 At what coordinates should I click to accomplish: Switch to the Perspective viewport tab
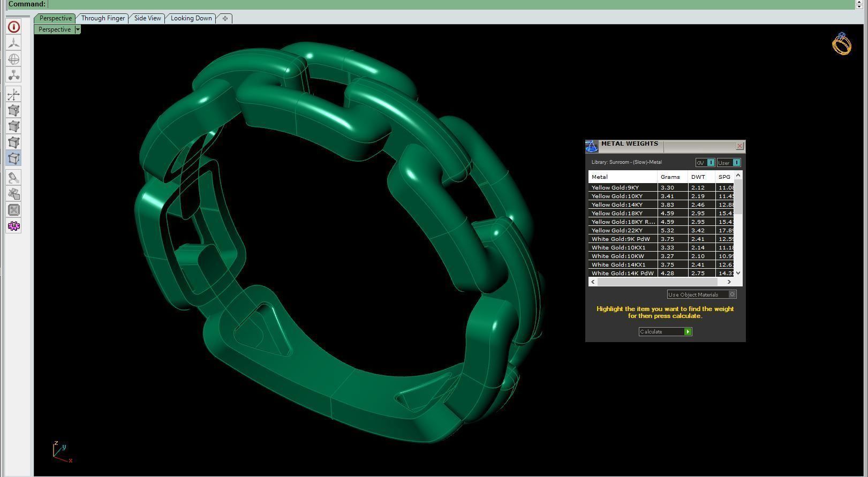55,18
